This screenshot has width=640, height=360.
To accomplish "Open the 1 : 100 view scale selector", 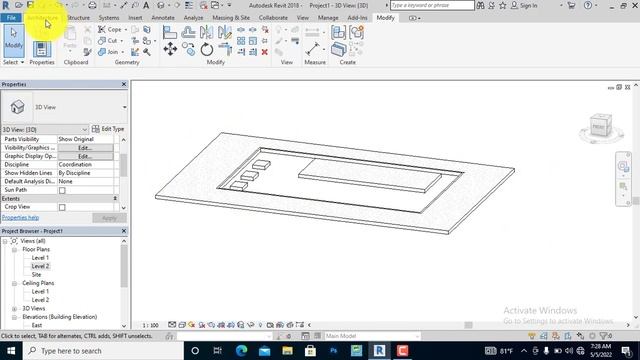I will 150,325.
